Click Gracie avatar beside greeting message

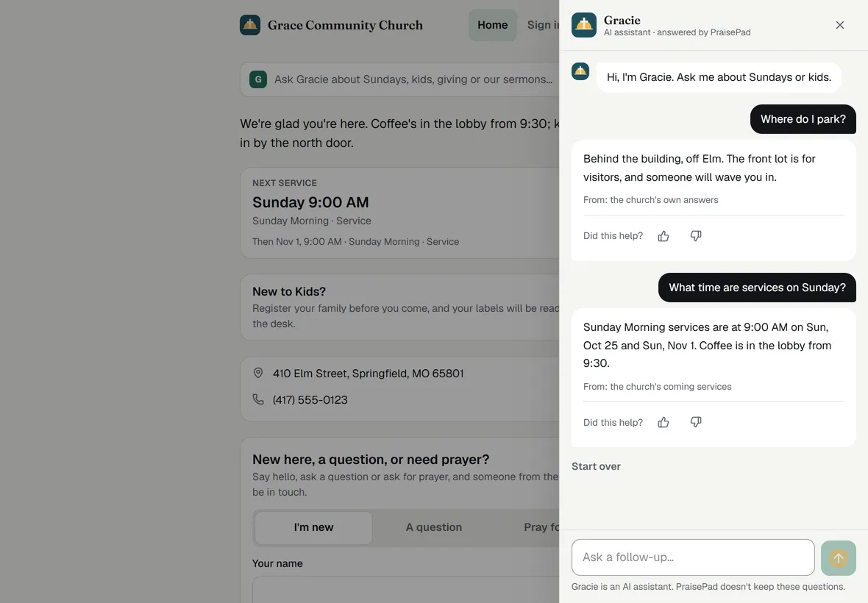(x=580, y=71)
